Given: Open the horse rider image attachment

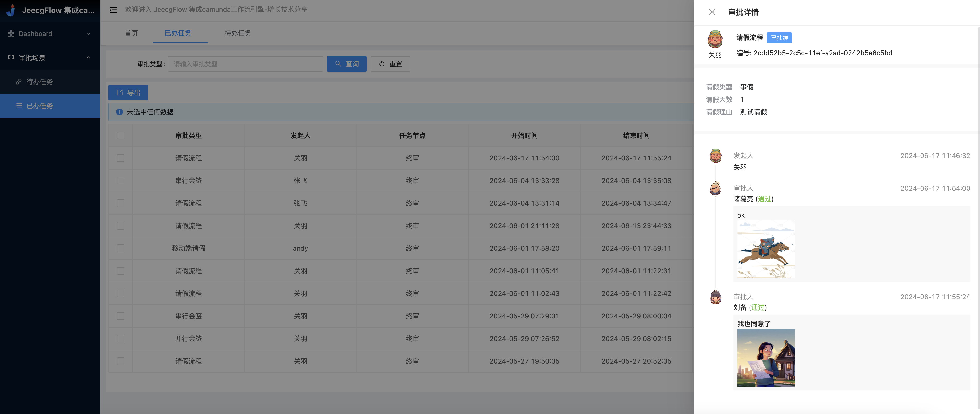Looking at the screenshot, I should pos(765,250).
